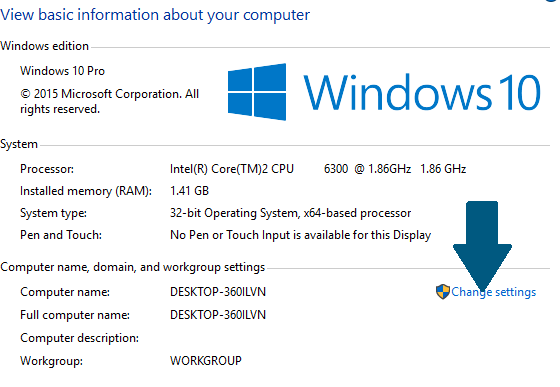Click the 'System' section label
The height and width of the screenshot is (387, 560).
click(19, 144)
